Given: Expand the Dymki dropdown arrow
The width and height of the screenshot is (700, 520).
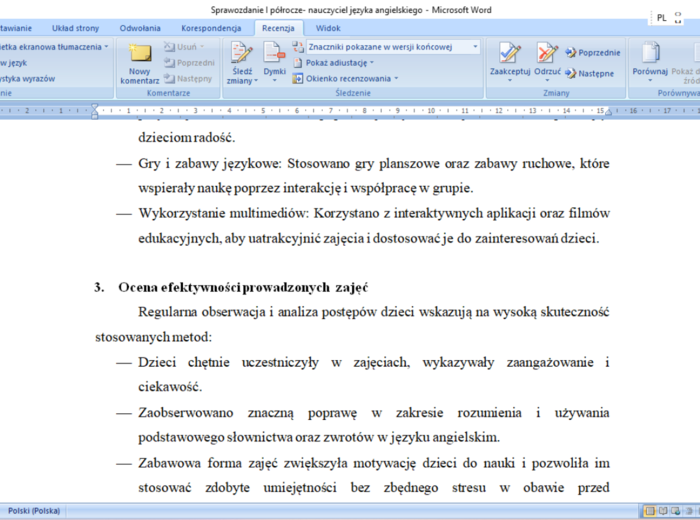Looking at the screenshot, I should point(275,81).
